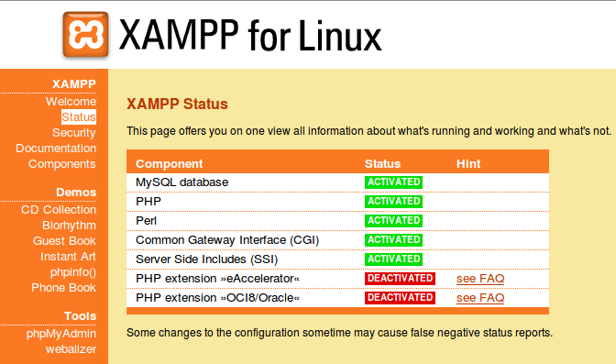This screenshot has height=364, width=616.
Task: Click the eAccelerator DEACTIVATED badge
Action: (400, 279)
